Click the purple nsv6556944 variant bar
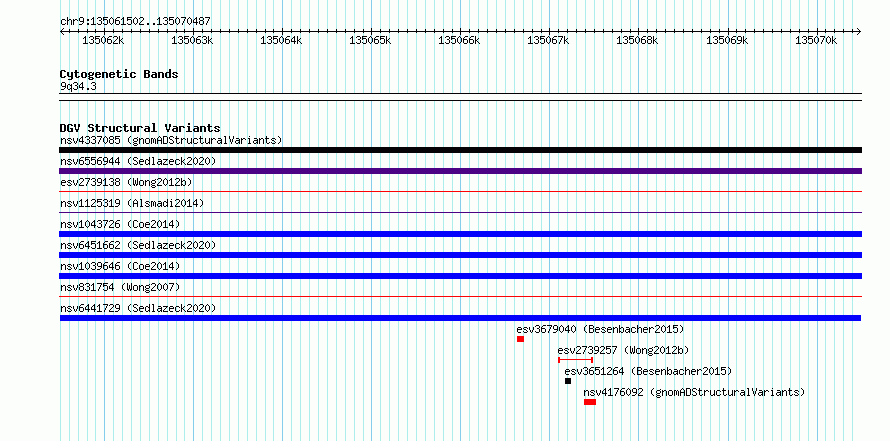Viewport: 890px width, 441px height. pos(460,171)
